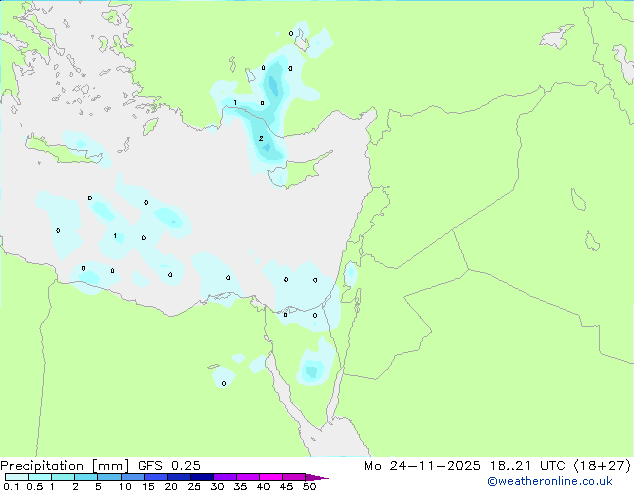The height and width of the screenshot is (490, 634).
Task: Click the 40–45 mm magenta legend swatch
Action: 271,477
